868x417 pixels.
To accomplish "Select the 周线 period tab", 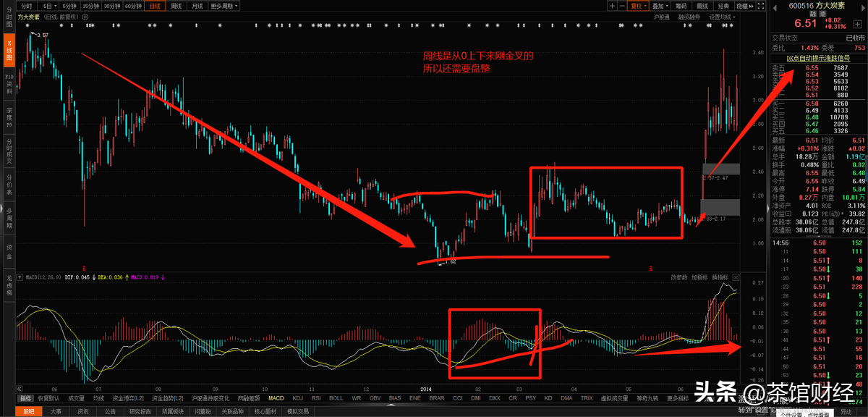I will [176, 6].
